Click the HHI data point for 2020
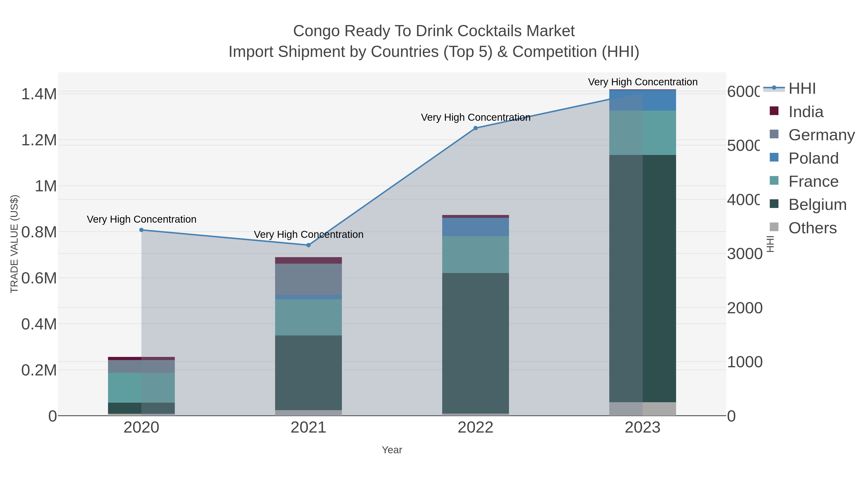Screen dimensions: 868x488 click(x=142, y=230)
